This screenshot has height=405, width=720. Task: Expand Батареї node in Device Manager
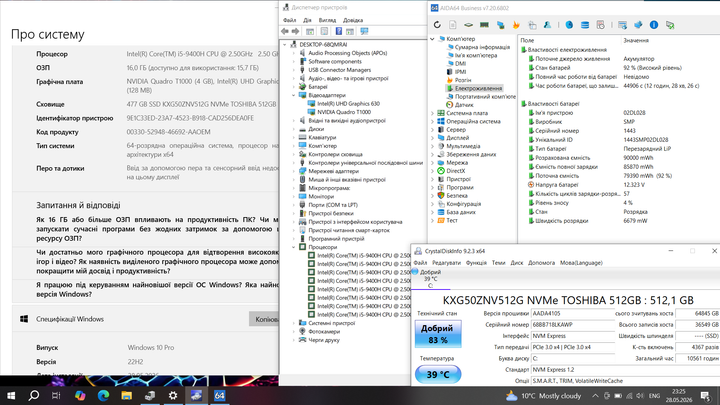click(294, 87)
